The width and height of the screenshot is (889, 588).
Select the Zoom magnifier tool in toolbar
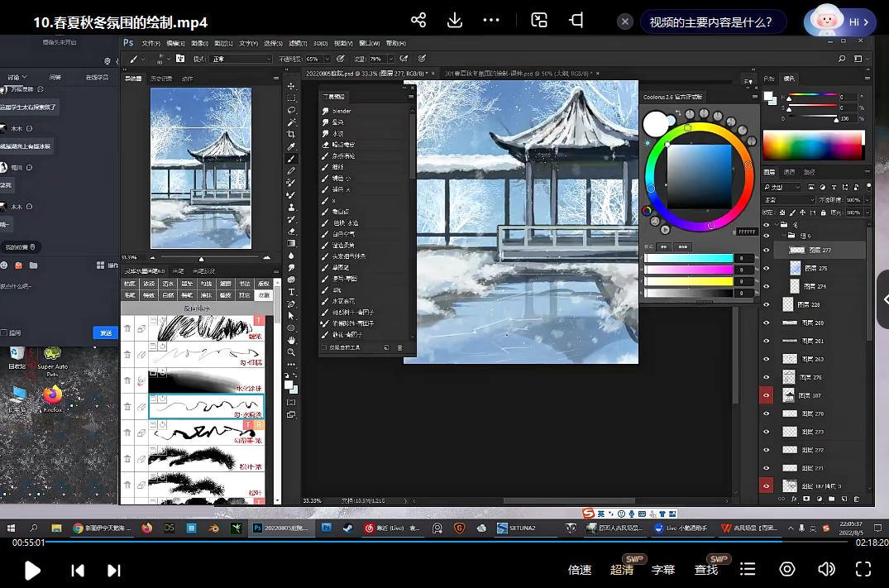[x=291, y=351]
